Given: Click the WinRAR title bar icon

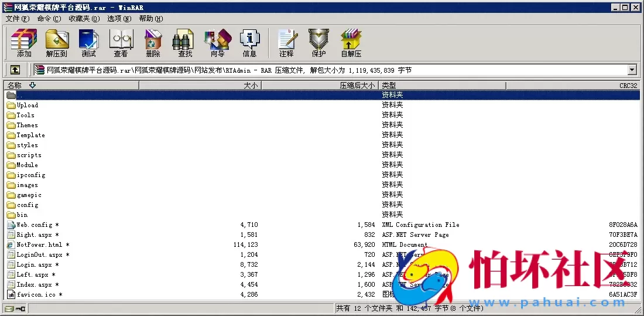Looking at the screenshot, I should [8, 7].
